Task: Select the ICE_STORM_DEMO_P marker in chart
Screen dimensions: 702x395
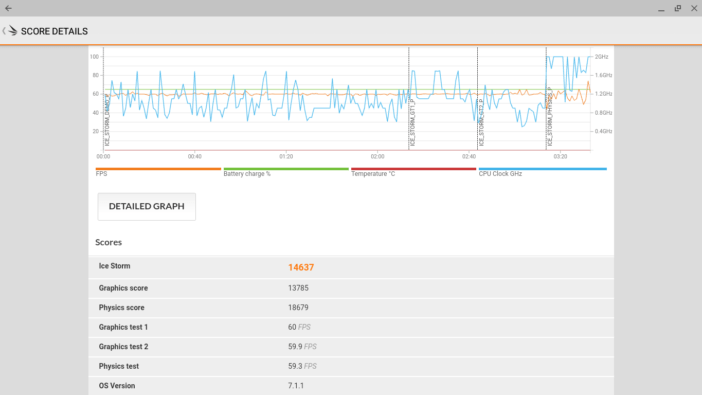Action: [x=107, y=120]
